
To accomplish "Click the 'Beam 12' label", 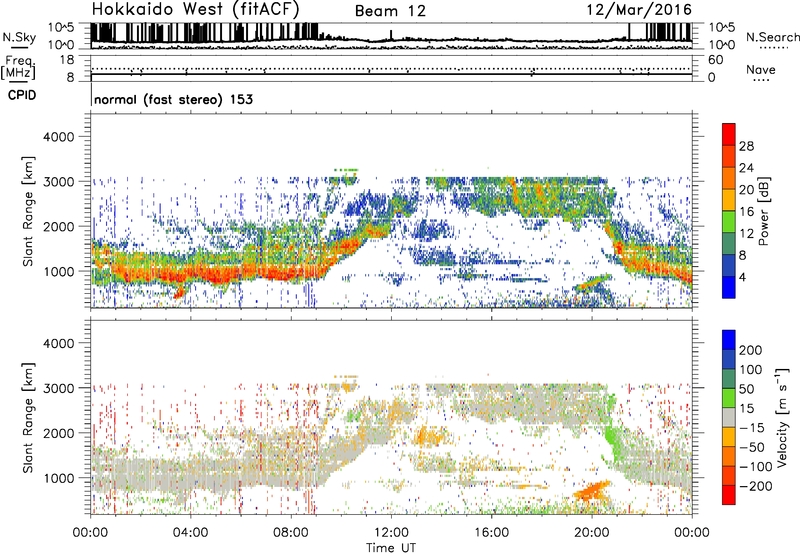I will coord(390,11).
